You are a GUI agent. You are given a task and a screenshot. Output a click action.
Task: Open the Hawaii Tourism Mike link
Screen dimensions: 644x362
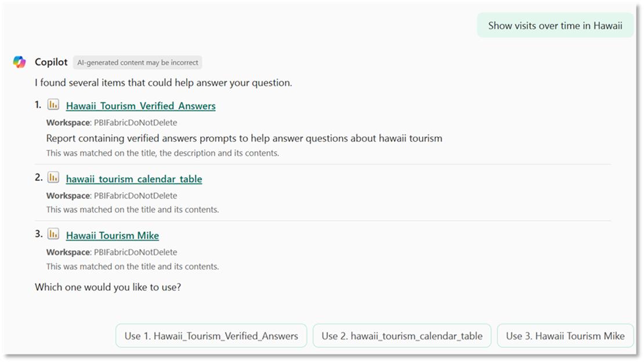(113, 236)
